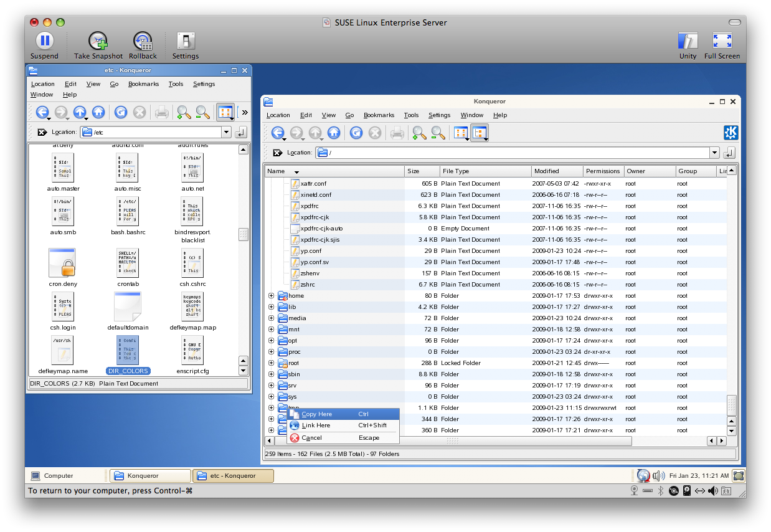Switch to the Konqueror taskbar entry
Screen dimensions: 771x532
click(150, 476)
